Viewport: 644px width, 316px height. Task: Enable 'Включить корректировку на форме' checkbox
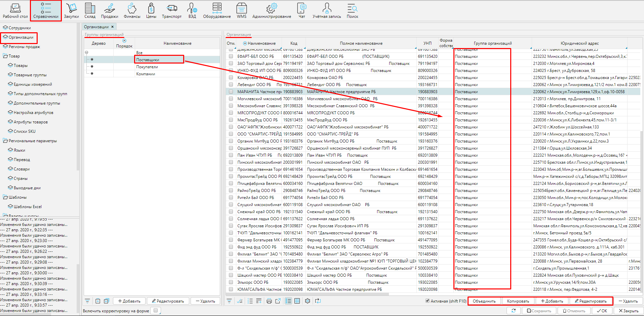click(156, 311)
